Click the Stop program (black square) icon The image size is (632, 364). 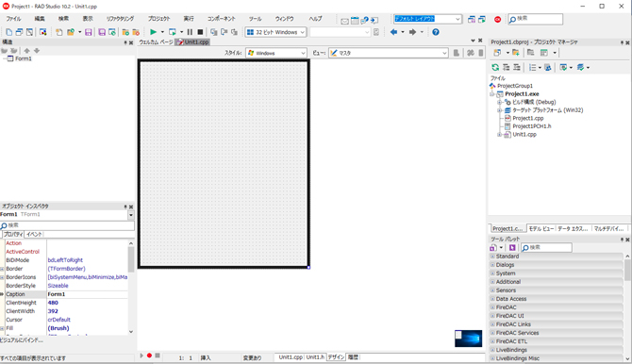pyautogui.click(x=200, y=32)
